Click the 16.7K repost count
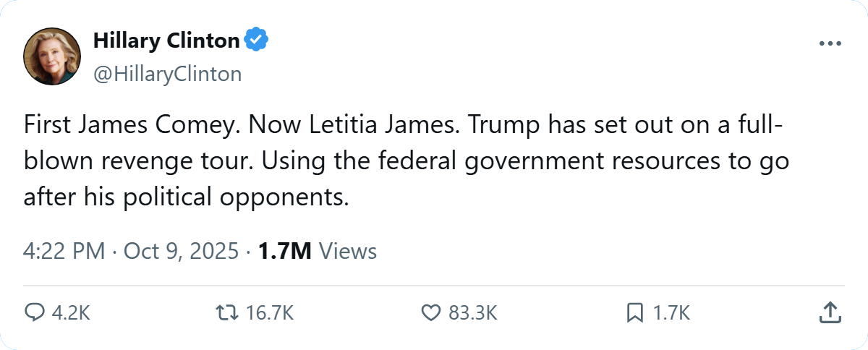868x350 pixels. click(268, 313)
